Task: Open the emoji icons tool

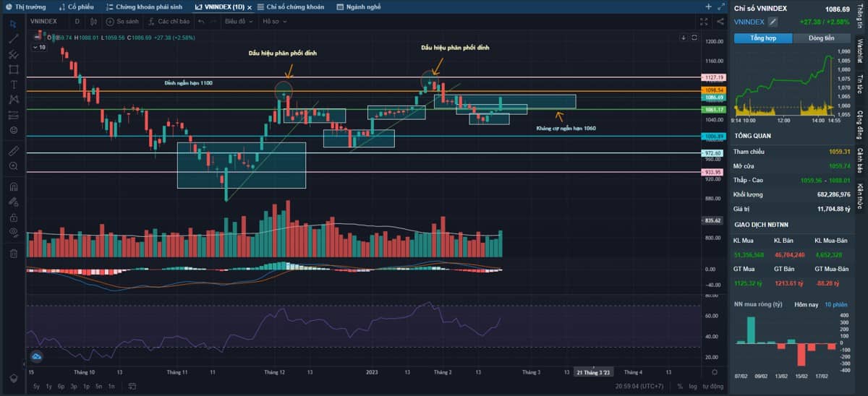Action: click(x=13, y=130)
